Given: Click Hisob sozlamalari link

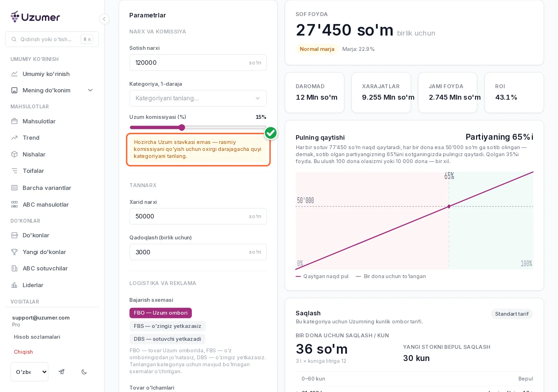Looking at the screenshot, I should pyautogui.click(x=37, y=337).
